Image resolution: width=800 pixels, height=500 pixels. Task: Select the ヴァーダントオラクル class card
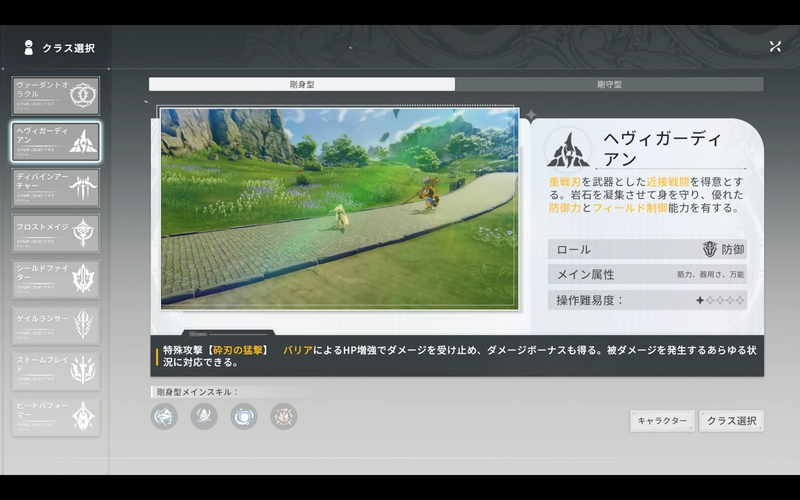pyautogui.click(x=56, y=96)
